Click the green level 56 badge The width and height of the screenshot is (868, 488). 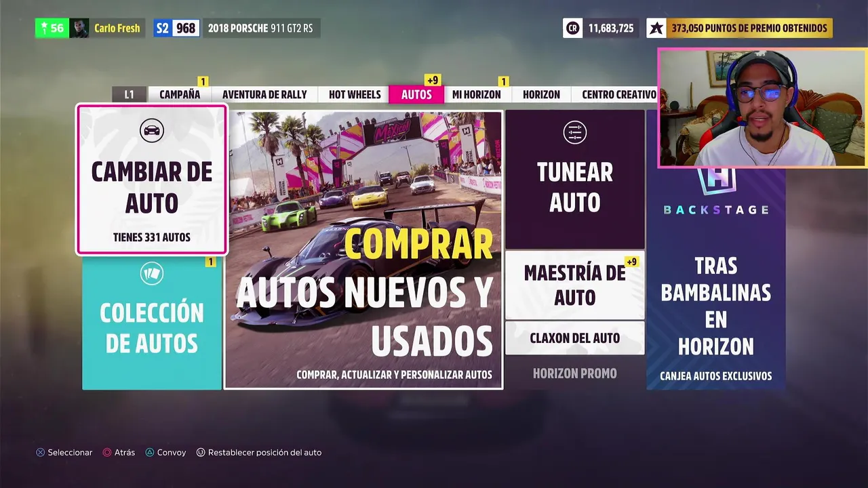pos(52,28)
